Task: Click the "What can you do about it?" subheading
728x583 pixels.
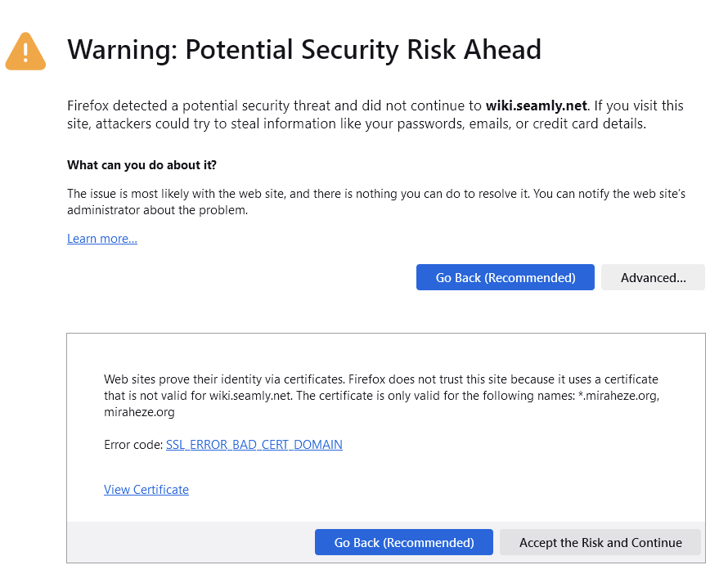Action: click(142, 165)
